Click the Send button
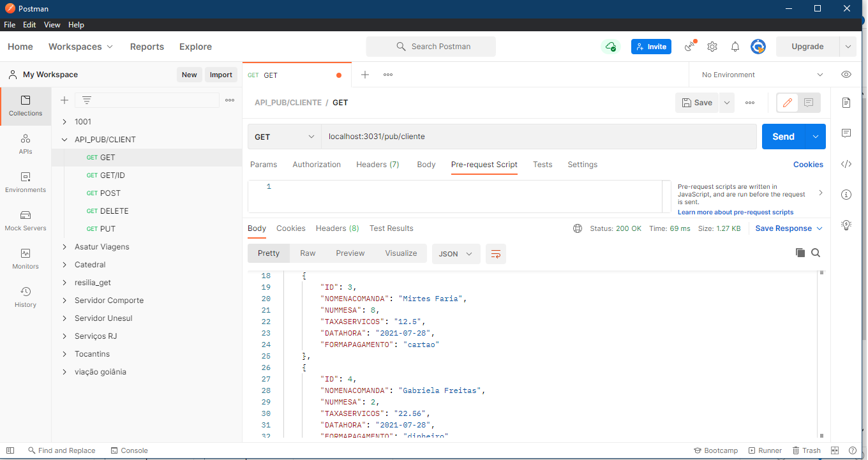 point(783,136)
